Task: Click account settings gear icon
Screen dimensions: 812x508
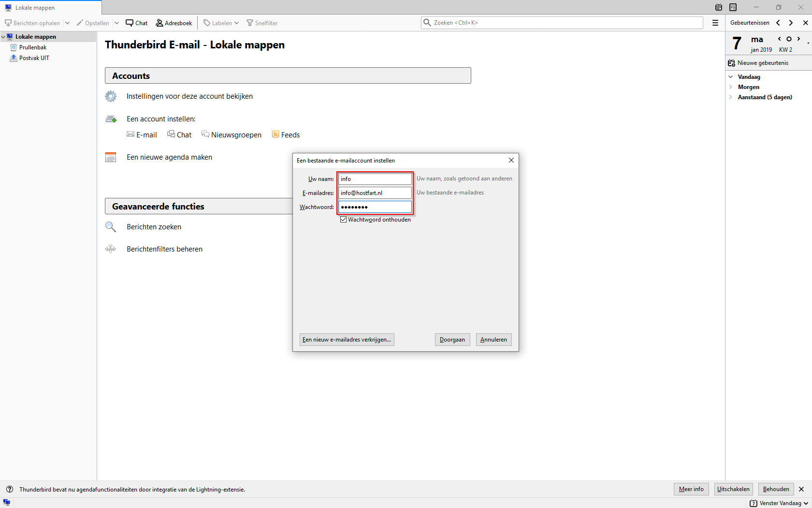Action: (x=111, y=96)
